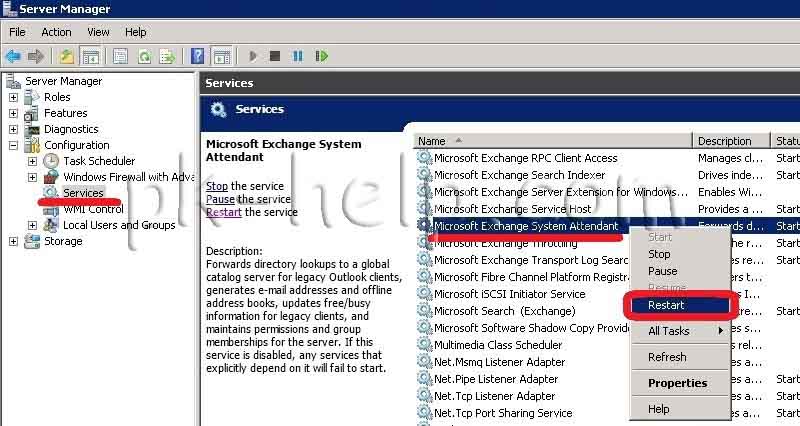The width and height of the screenshot is (800, 426).
Task: Click the Net.Msmq Listener Adapter gear icon
Action: pos(424,362)
